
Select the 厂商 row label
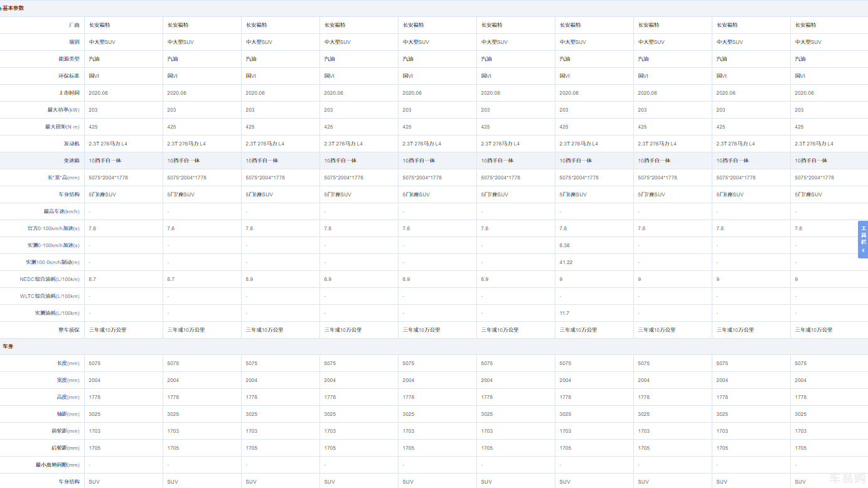click(74, 25)
